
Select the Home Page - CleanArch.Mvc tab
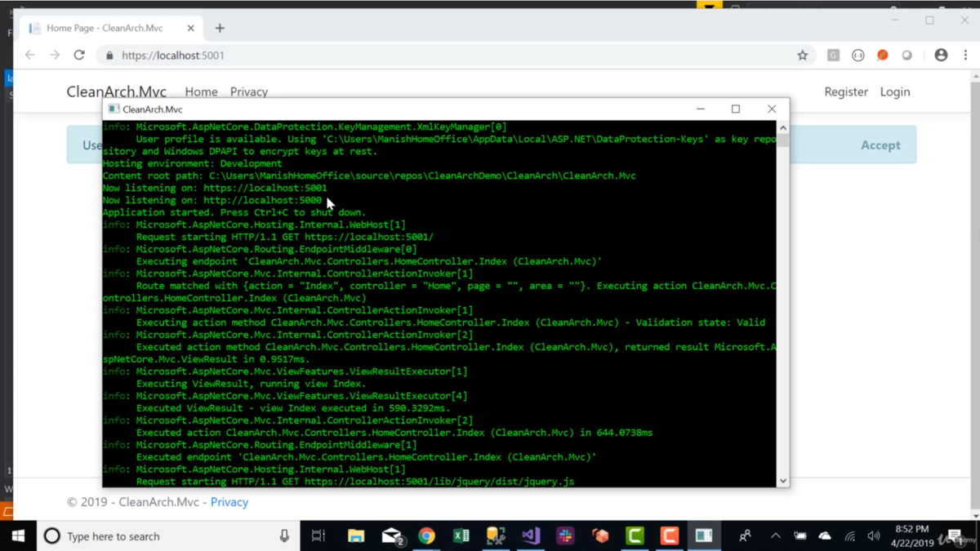(111, 28)
